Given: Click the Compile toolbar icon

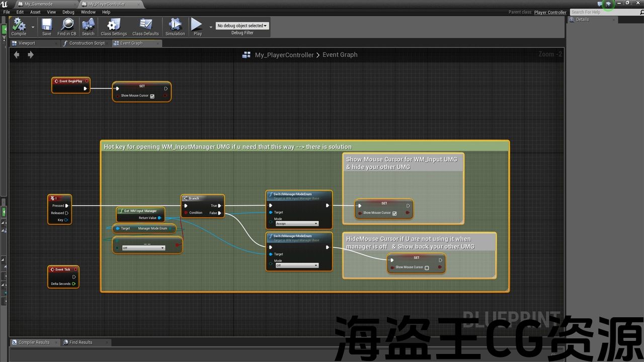Looking at the screenshot, I should (19, 26).
